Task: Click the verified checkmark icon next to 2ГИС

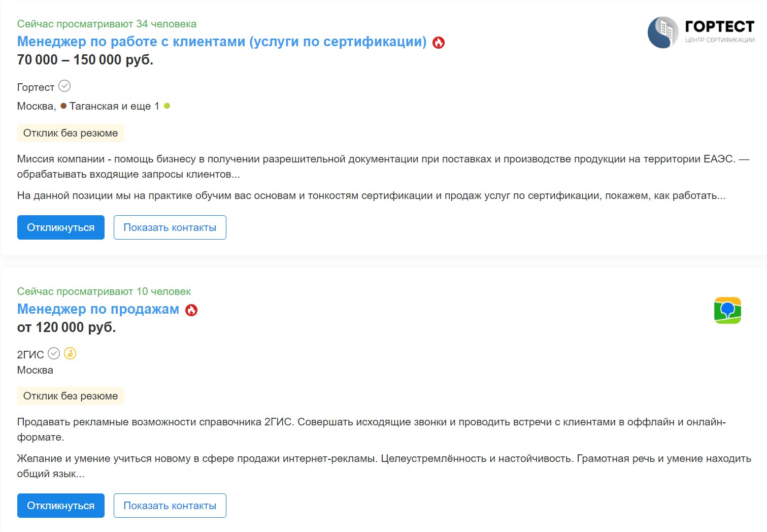Action: pyautogui.click(x=54, y=353)
